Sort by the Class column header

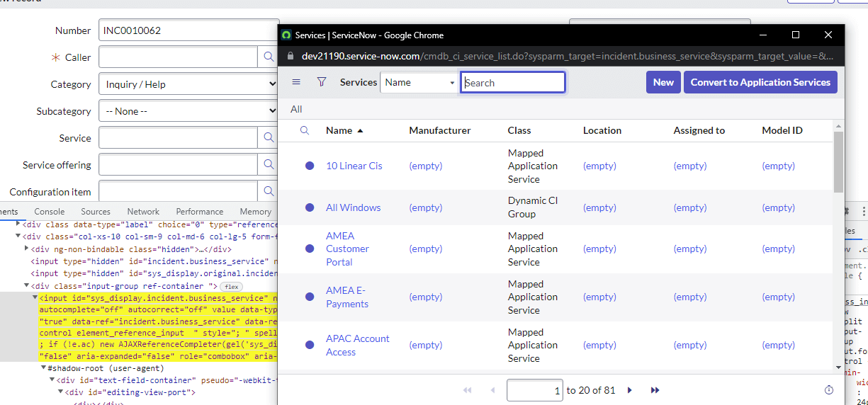(x=519, y=130)
